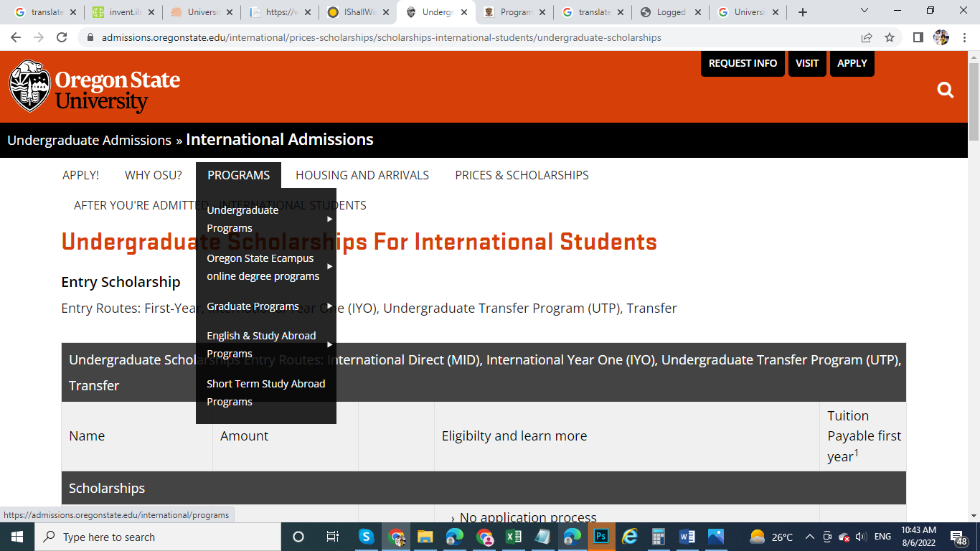Viewport: 980px width, 551px height.
Task: Click the REQUEST INFO button
Action: pos(743,63)
